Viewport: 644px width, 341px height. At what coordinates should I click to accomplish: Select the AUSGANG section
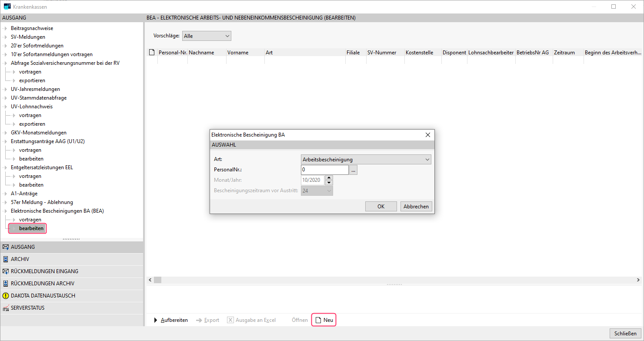tap(72, 247)
